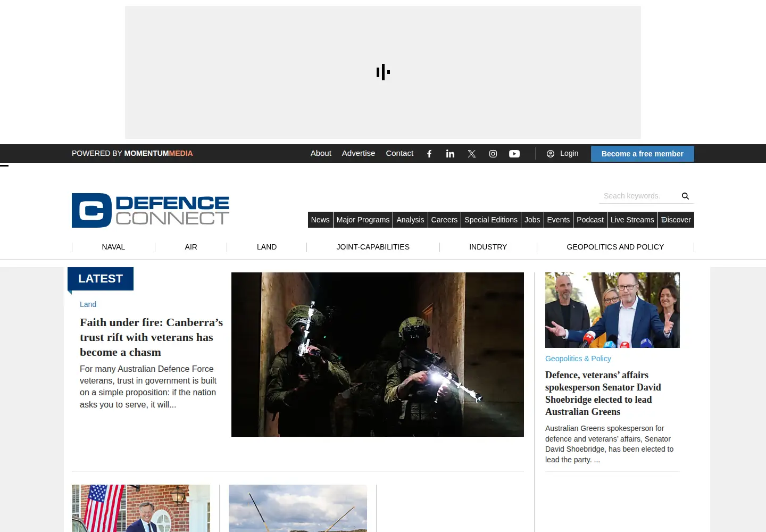Click the Login user icon
The height and width of the screenshot is (532, 766).
pyautogui.click(x=551, y=154)
